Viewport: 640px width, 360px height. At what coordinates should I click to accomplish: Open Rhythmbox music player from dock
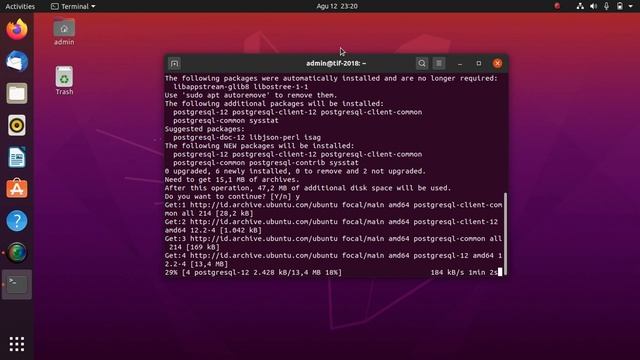coord(17,125)
